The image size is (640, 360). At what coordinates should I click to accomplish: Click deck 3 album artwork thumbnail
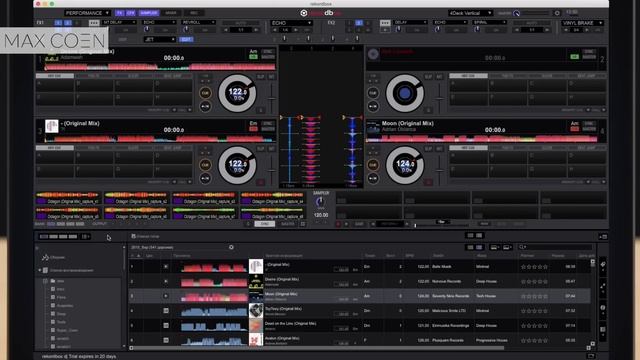coord(51,126)
